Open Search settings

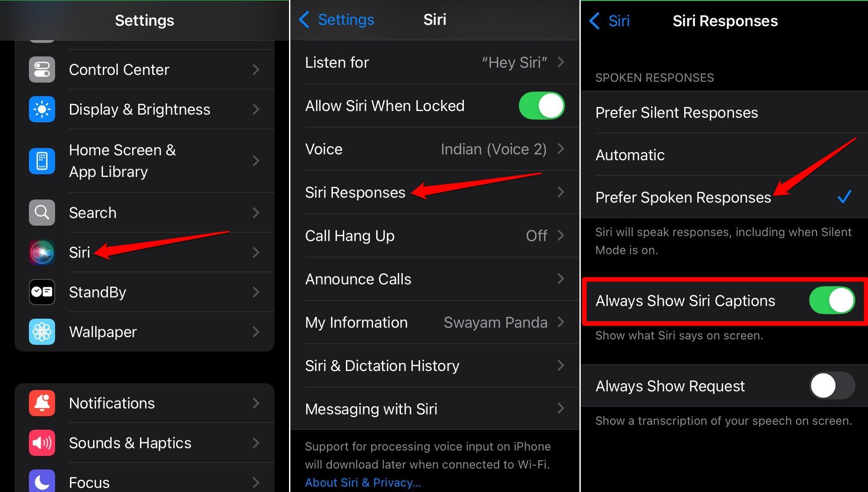point(145,211)
